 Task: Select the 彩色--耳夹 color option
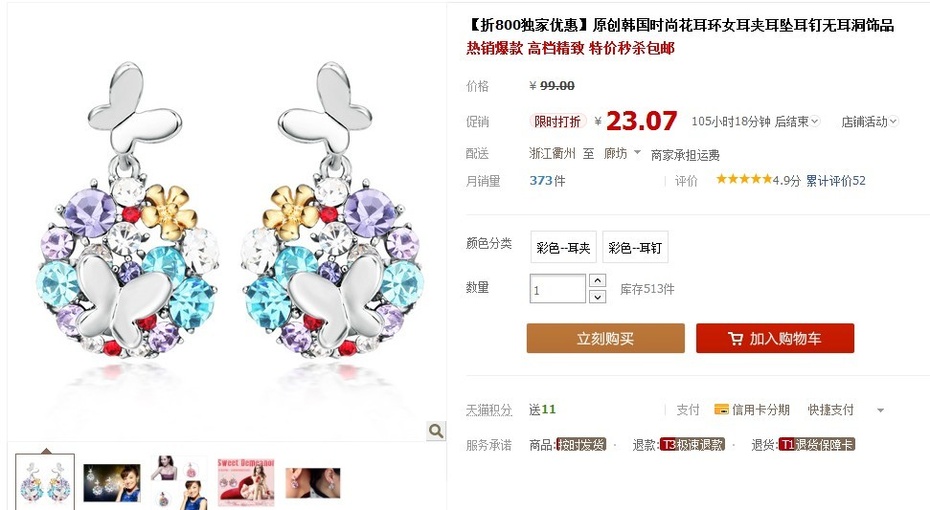tap(563, 247)
